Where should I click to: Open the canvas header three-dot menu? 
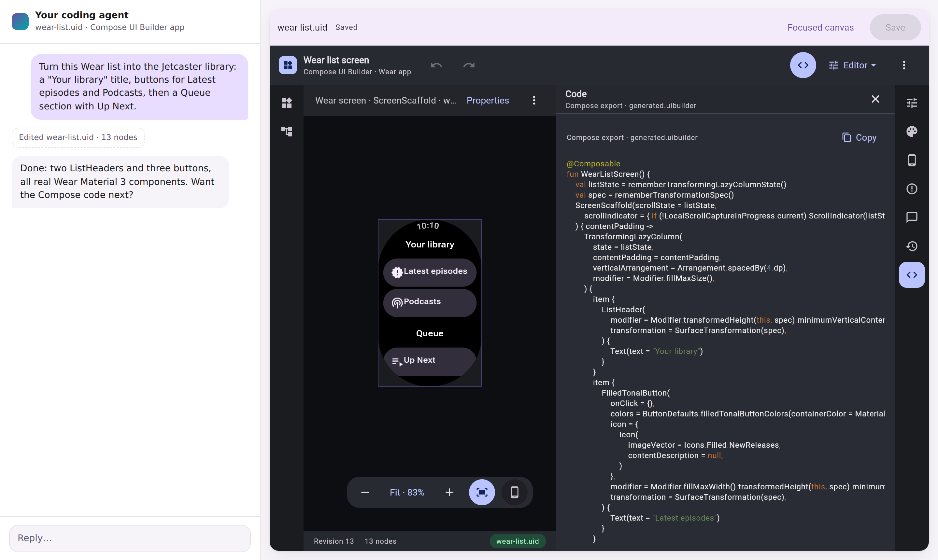(x=534, y=100)
